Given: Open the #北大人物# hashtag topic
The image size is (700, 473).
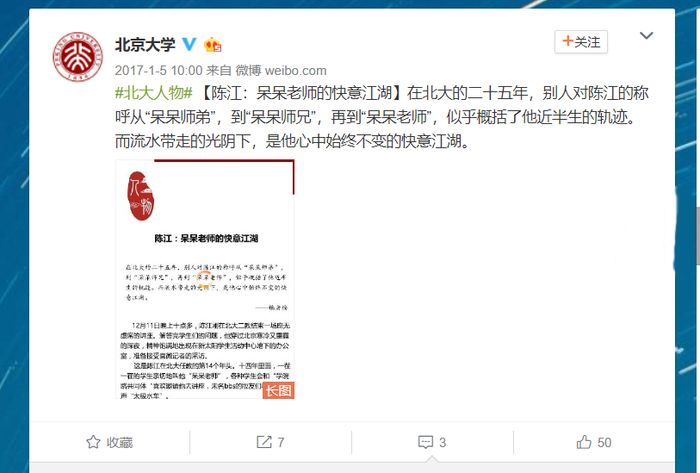Looking at the screenshot, I should click(154, 93).
